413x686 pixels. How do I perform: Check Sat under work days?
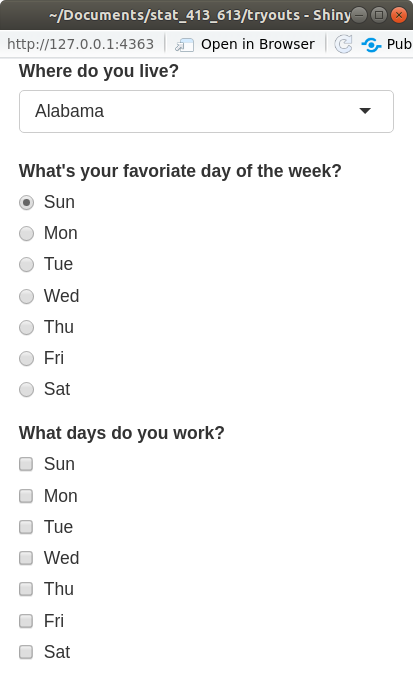[x=26, y=652]
